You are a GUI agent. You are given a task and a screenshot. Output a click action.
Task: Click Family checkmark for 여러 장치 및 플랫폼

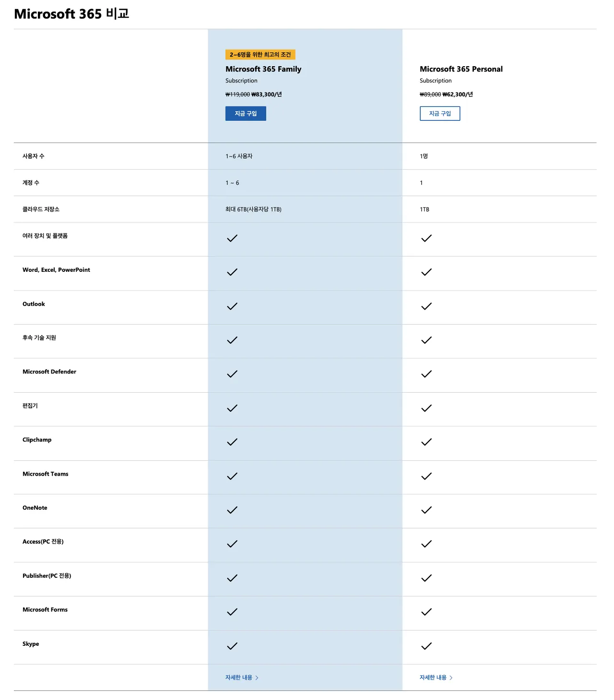(232, 238)
